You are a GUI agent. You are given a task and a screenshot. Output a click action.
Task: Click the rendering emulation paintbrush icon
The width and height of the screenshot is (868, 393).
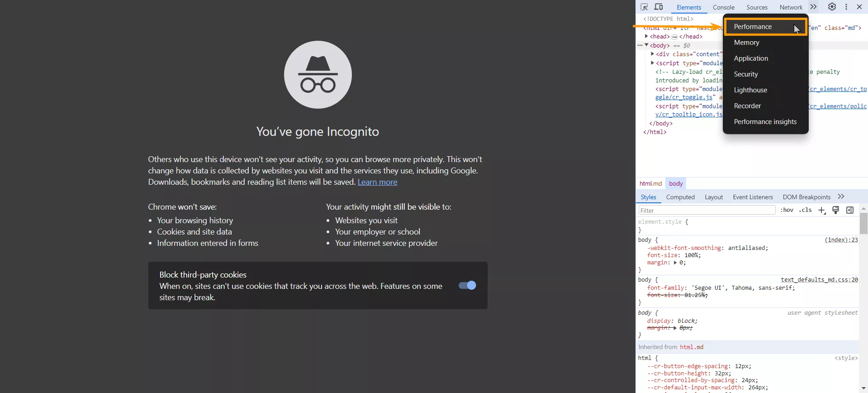pyautogui.click(x=836, y=210)
